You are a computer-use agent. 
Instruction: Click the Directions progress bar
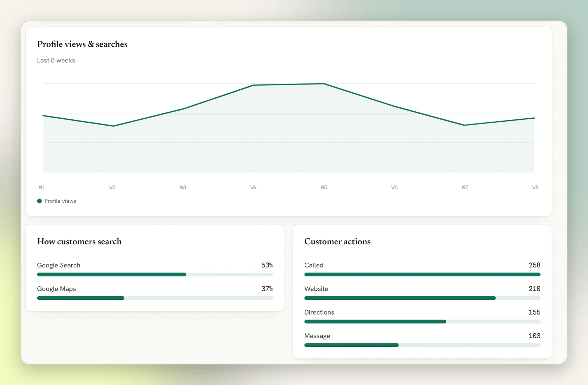tap(422, 321)
